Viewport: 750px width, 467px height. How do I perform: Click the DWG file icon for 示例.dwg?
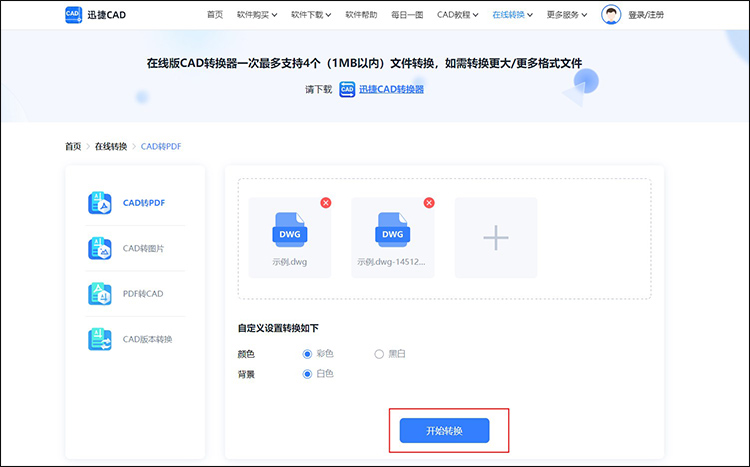click(289, 230)
